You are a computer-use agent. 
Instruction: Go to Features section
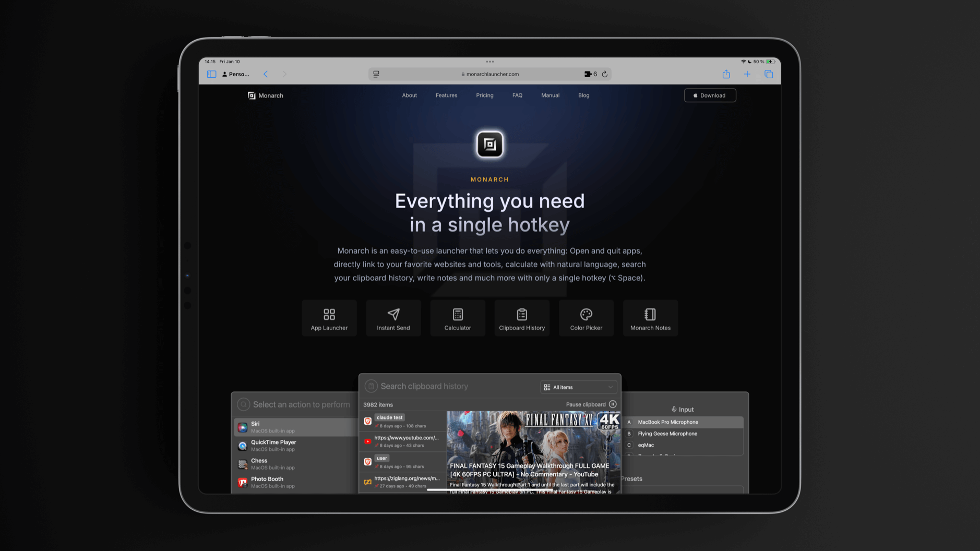(x=446, y=95)
